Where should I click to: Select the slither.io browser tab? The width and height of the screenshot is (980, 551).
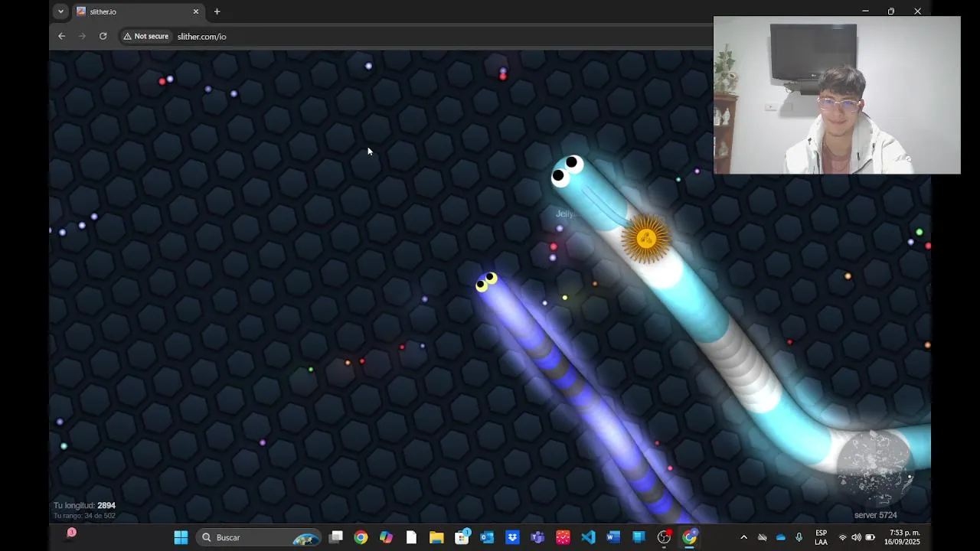(138, 11)
